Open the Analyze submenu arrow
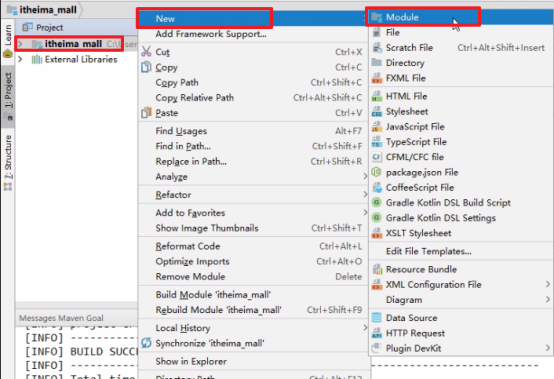Screen dimensions: 554x379 point(365,176)
